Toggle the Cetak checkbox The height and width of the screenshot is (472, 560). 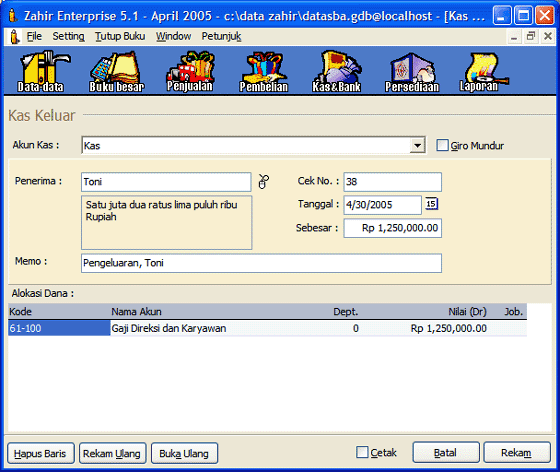pos(362,452)
